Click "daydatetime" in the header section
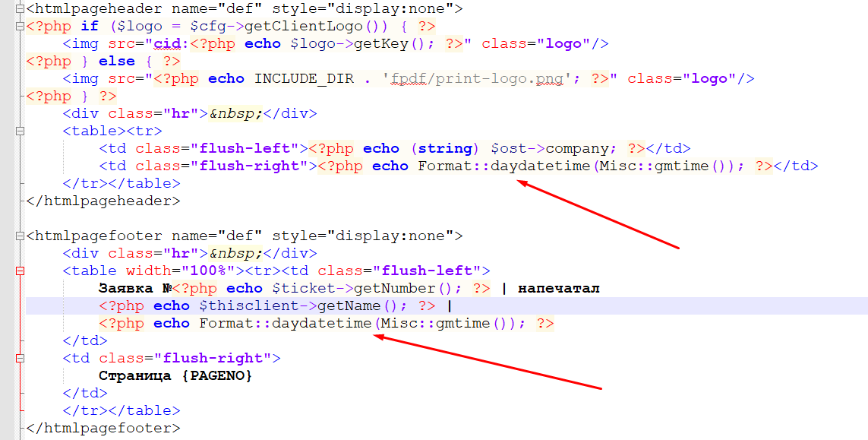This screenshot has height=440, width=868. click(540, 166)
